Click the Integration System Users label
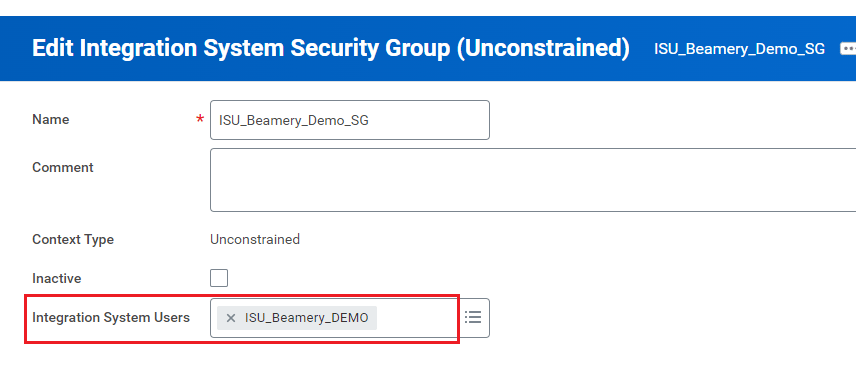This screenshot has height=390, width=856. [111, 317]
